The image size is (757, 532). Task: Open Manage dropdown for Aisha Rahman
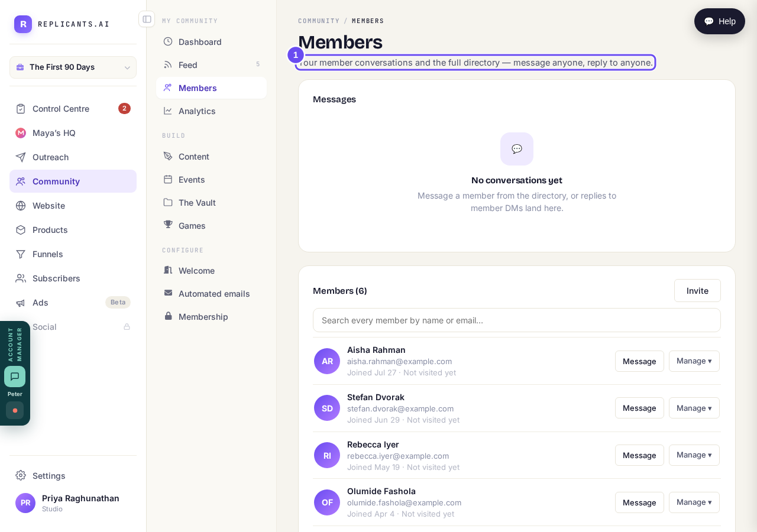pyautogui.click(x=694, y=361)
